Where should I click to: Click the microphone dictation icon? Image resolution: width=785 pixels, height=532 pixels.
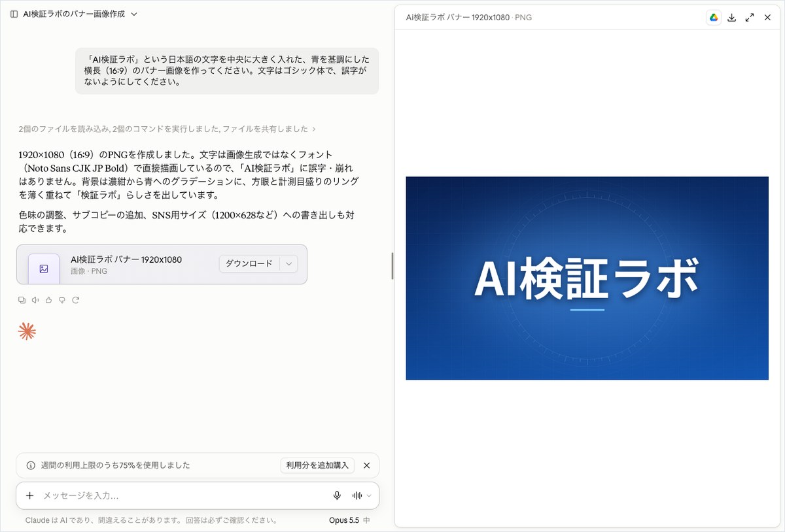[337, 495]
